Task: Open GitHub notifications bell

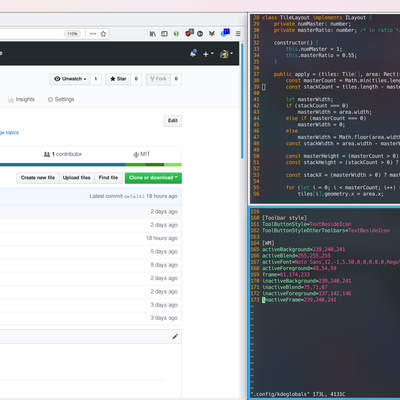Action: [193, 53]
